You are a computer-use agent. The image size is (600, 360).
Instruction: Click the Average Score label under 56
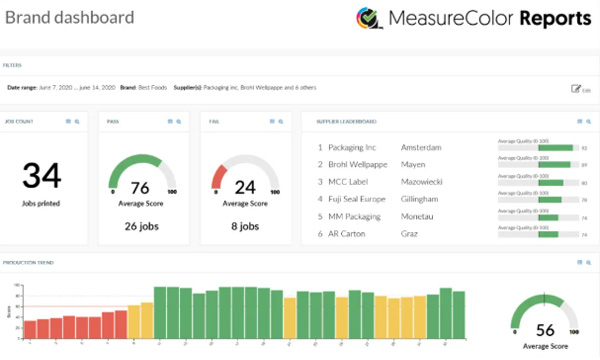tap(545, 346)
